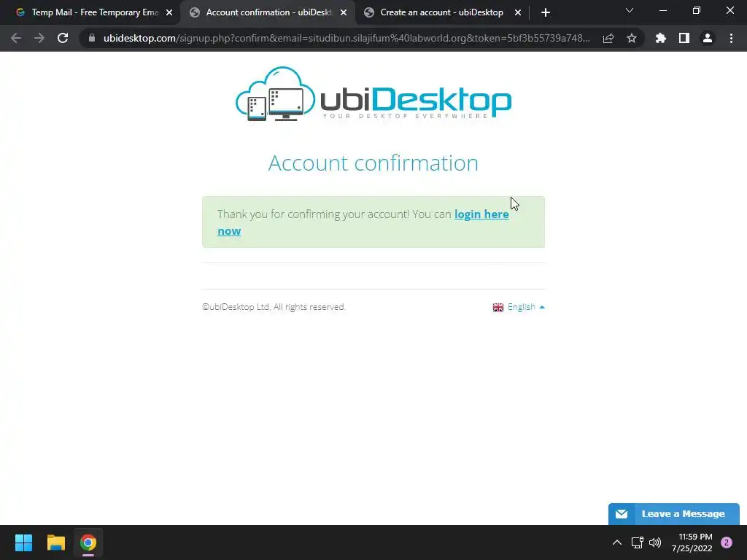Screen dimensions: 747x560
Task: Click the volume speaker tray icon
Action: [x=656, y=542]
